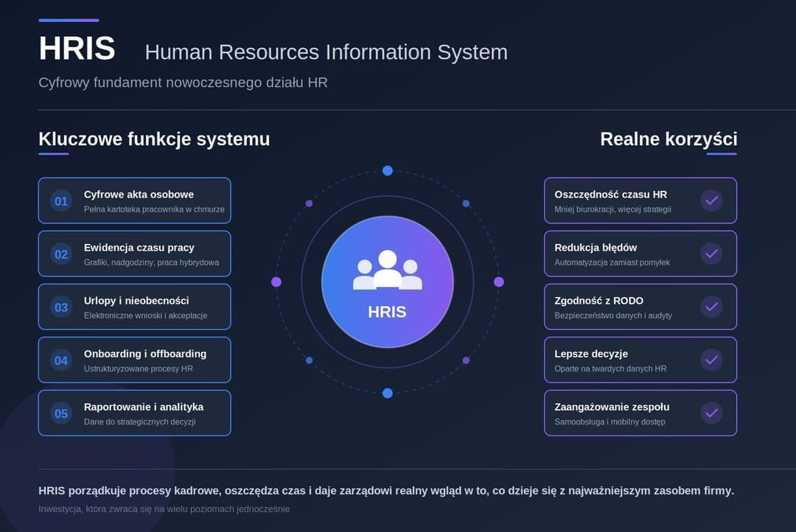Click the 05 number badge
Screen dimensions: 796x532
tap(61, 413)
